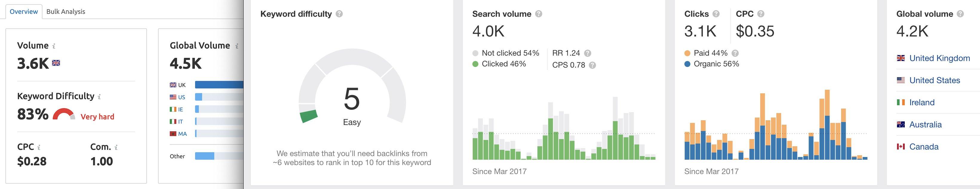Click help icon beside Keyword difficulty heading
The image size is (980, 189).
(339, 14)
